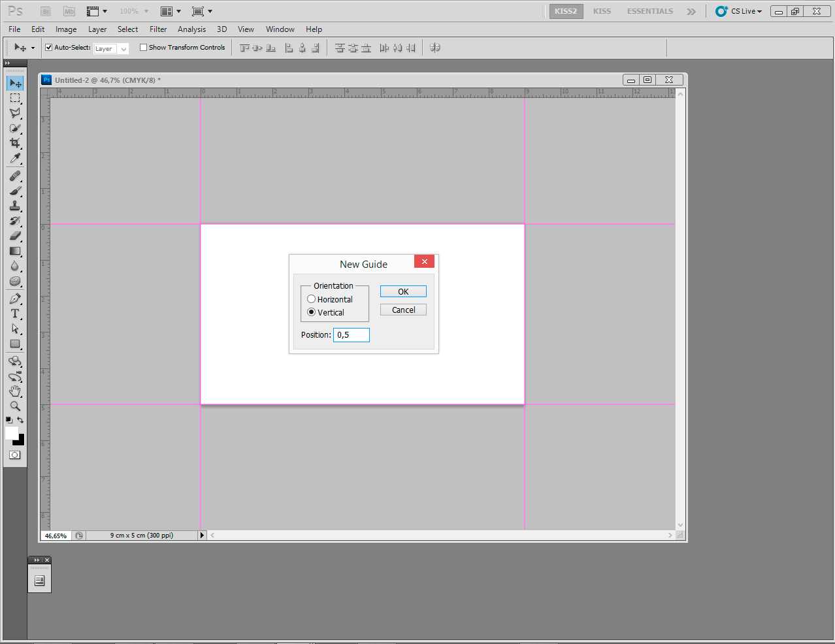
Task: Select the 3D Object Rotate tool
Action: (15, 361)
